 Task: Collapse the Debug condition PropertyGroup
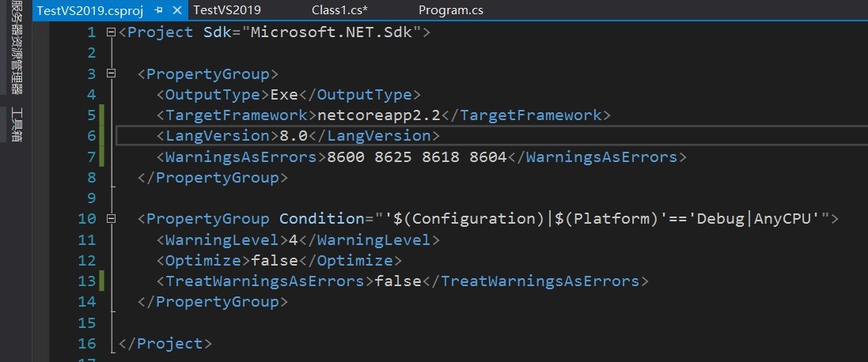[x=112, y=219]
